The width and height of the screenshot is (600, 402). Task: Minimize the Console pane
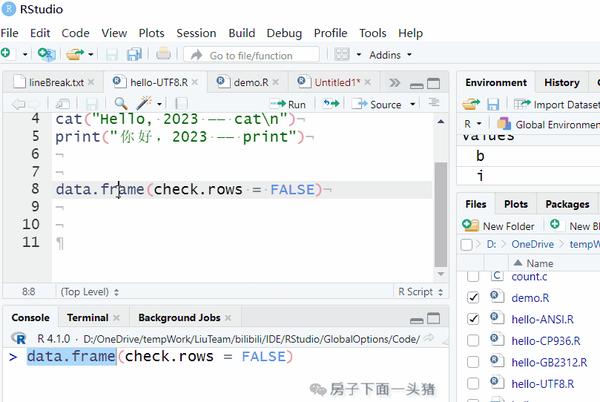[416, 321]
